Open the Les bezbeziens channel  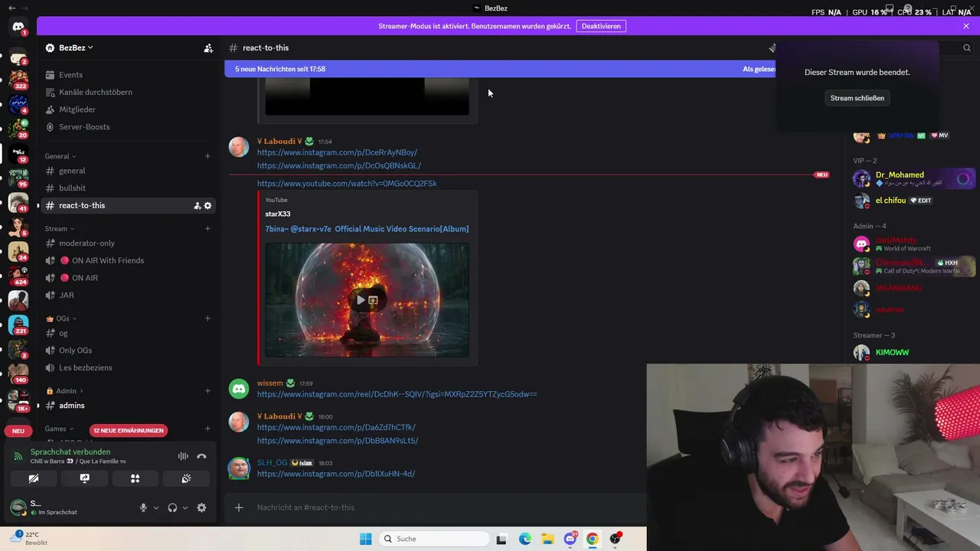127,367
